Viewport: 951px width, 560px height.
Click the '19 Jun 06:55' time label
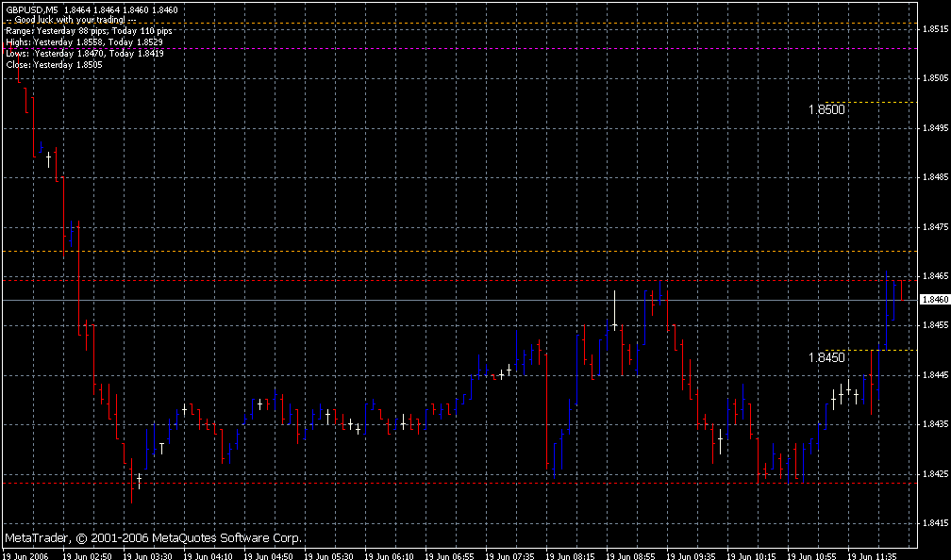tap(449, 556)
